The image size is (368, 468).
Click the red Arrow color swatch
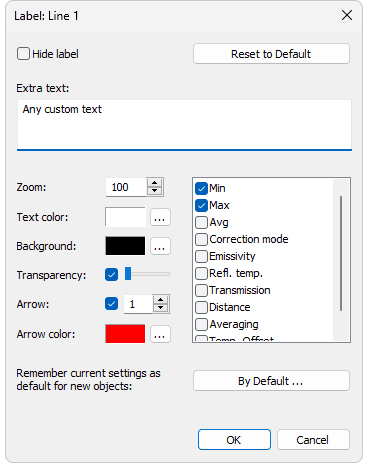125,334
